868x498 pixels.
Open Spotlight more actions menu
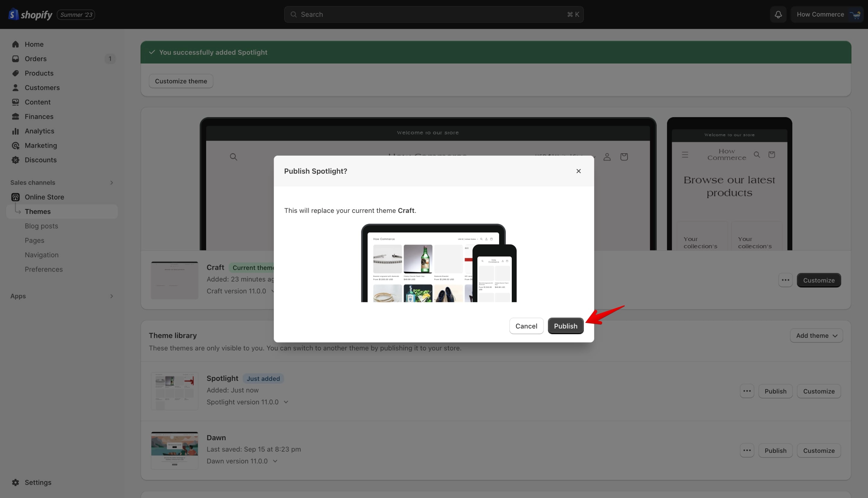tap(747, 391)
